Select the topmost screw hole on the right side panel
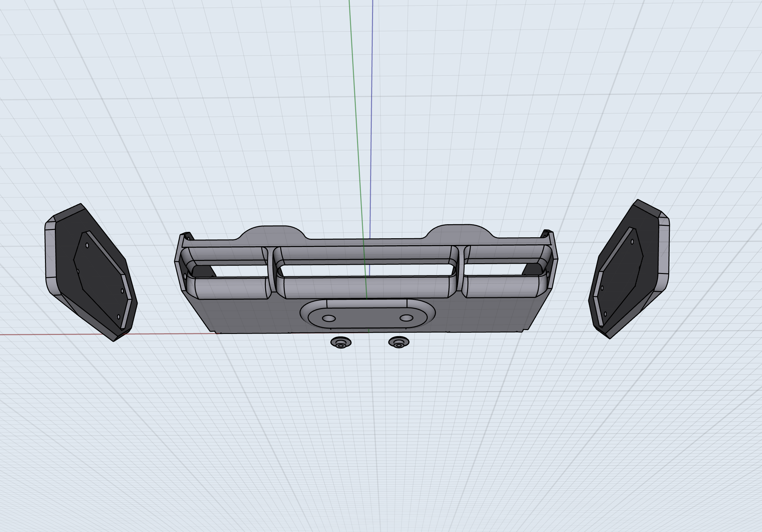Screen dimensions: 762x532 coord(632,242)
